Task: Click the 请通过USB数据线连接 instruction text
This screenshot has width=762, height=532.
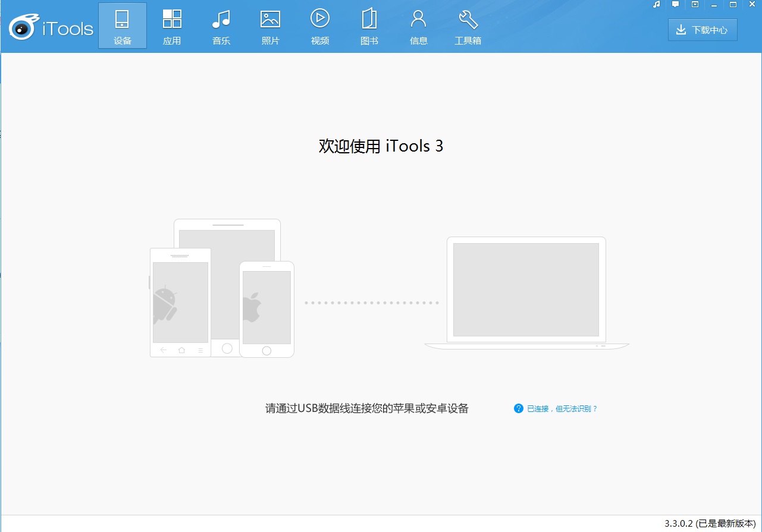Action: (367, 408)
